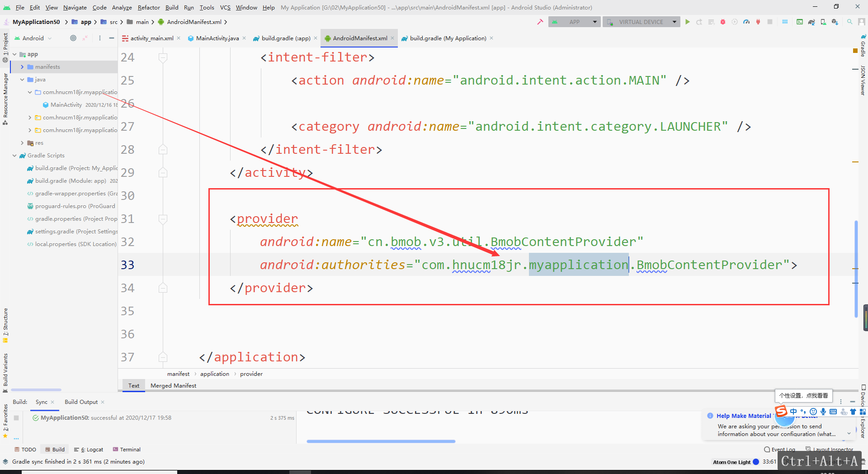The height and width of the screenshot is (474, 868).
Task: Open the toolbar terminal-style green icon
Action: click(x=800, y=22)
